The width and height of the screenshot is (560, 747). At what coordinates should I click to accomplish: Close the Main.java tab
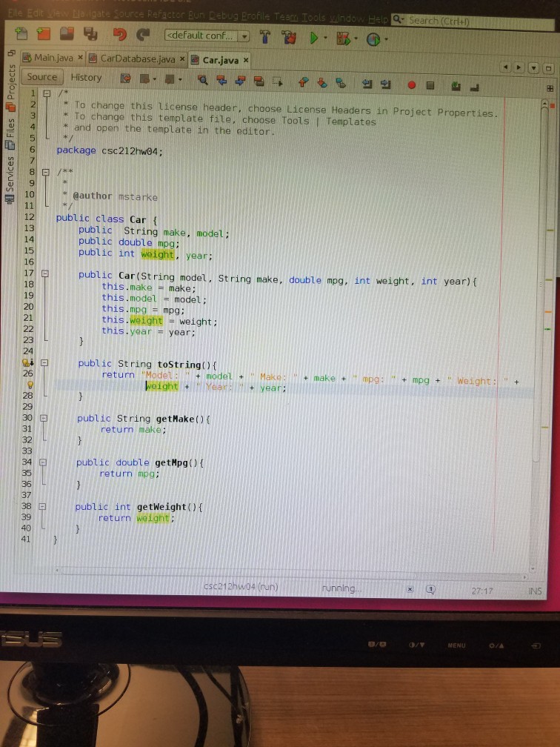pos(81,58)
